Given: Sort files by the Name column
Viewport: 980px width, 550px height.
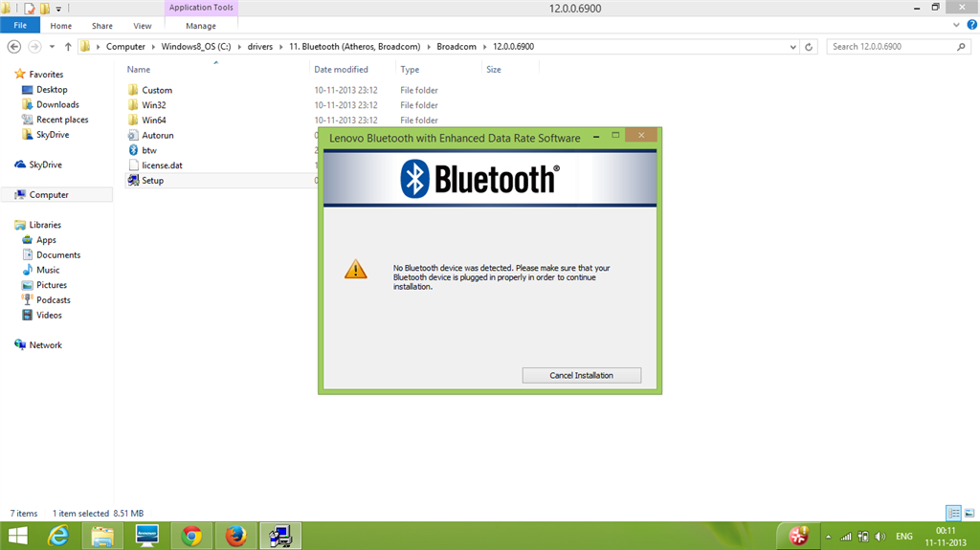Looking at the screenshot, I should tap(138, 70).
